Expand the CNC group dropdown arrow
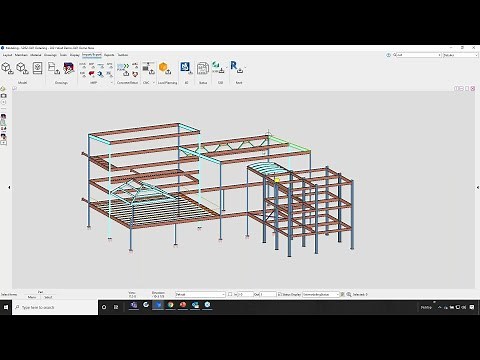The image size is (480, 360). 154,82
